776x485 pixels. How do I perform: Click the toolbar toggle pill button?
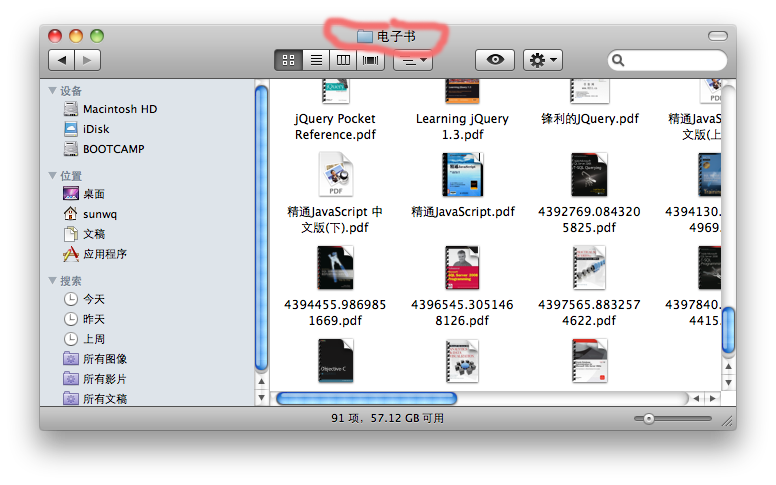[x=718, y=36]
